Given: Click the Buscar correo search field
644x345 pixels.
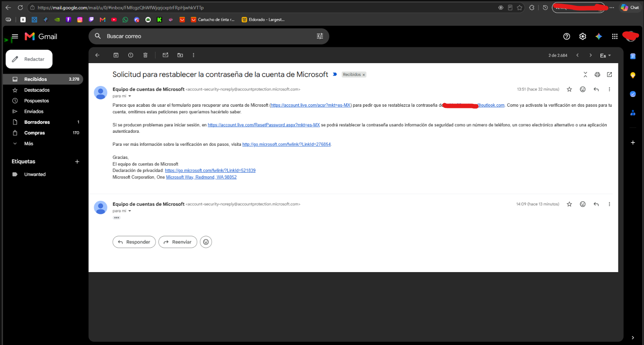Looking at the screenshot, I should (209, 36).
